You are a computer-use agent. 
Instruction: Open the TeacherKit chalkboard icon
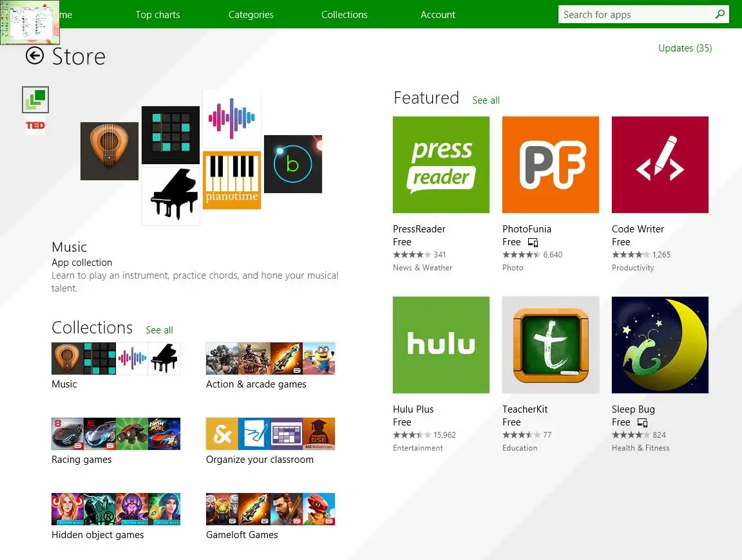[x=551, y=345]
